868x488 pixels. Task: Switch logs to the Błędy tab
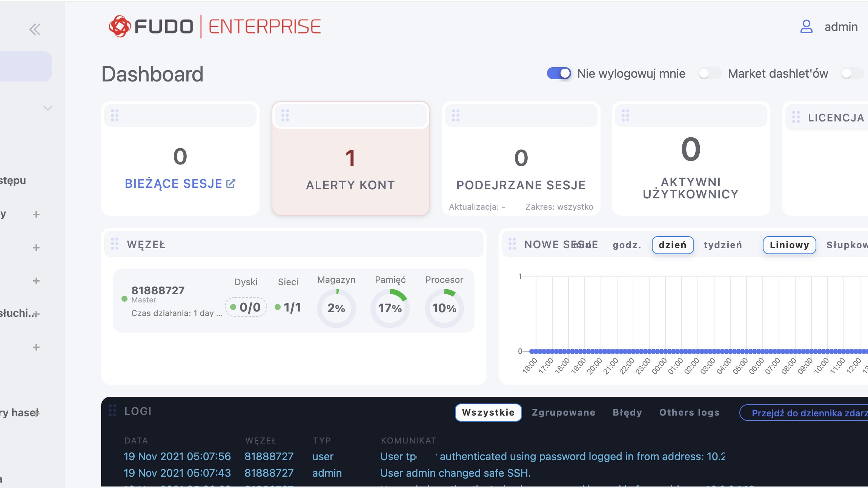pos(627,413)
